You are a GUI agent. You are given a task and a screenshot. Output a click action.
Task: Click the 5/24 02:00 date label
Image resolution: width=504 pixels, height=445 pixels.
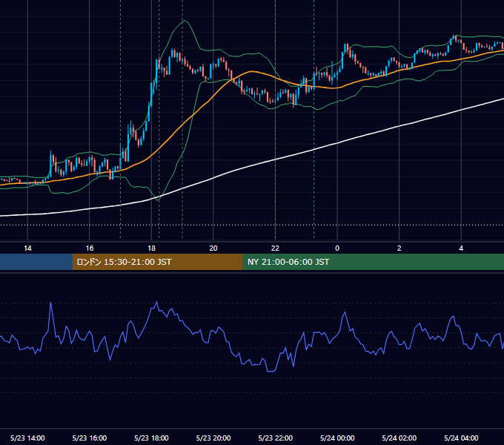(399, 438)
